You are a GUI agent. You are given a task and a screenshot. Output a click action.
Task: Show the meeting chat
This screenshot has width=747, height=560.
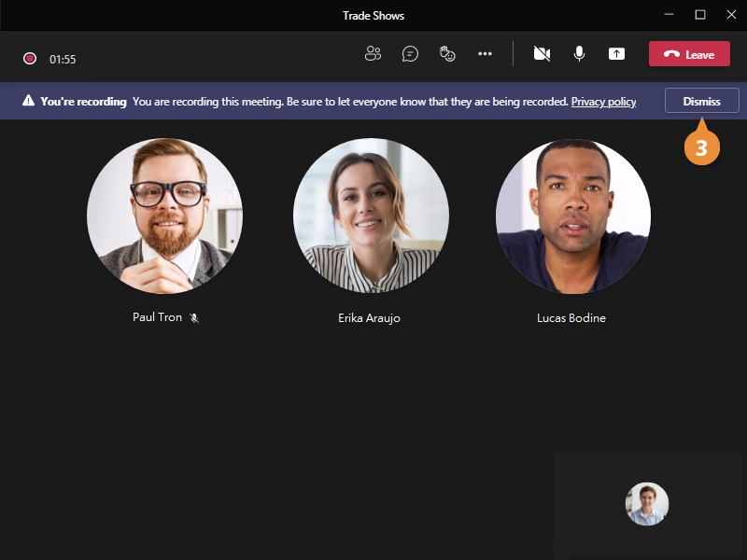click(x=410, y=54)
